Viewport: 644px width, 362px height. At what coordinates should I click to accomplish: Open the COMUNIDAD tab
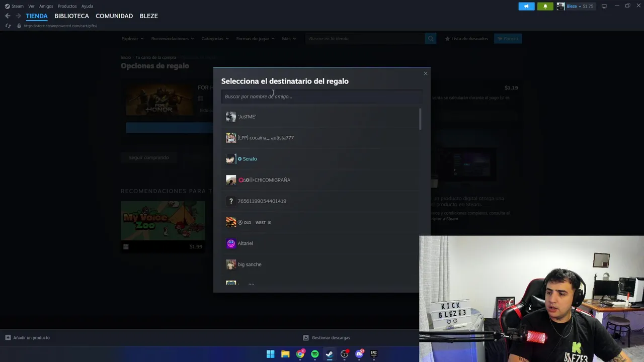click(114, 16)
